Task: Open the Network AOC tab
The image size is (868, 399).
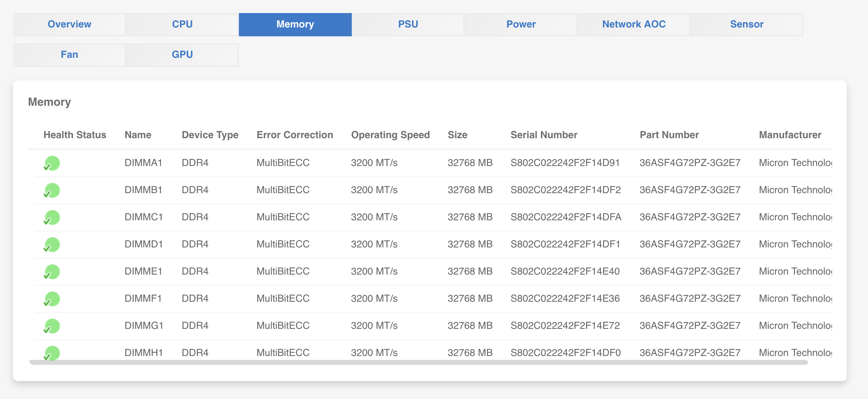Action: pos(634,24)
